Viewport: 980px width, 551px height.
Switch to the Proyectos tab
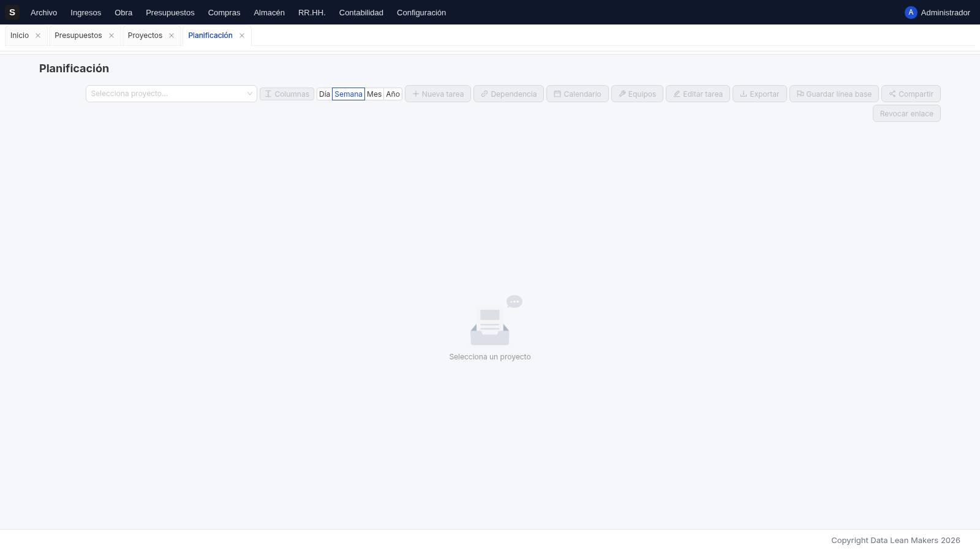tap(145, 36)
